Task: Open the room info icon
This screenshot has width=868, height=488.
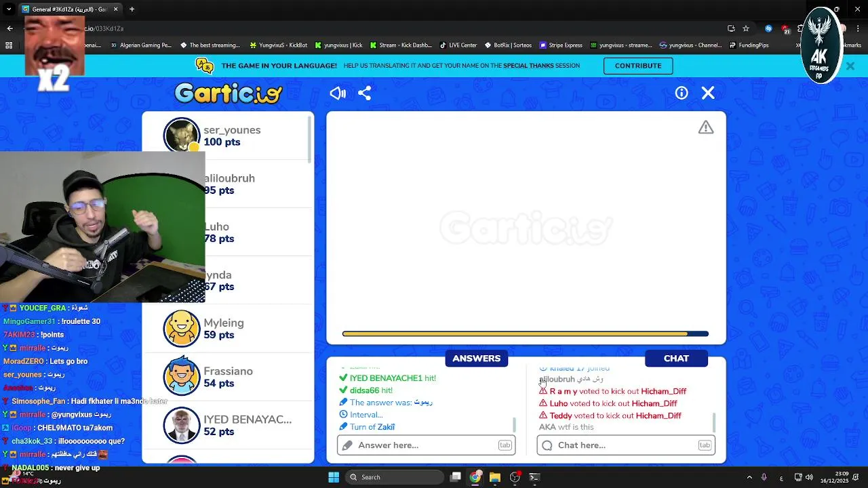Action: click(682, 93)
